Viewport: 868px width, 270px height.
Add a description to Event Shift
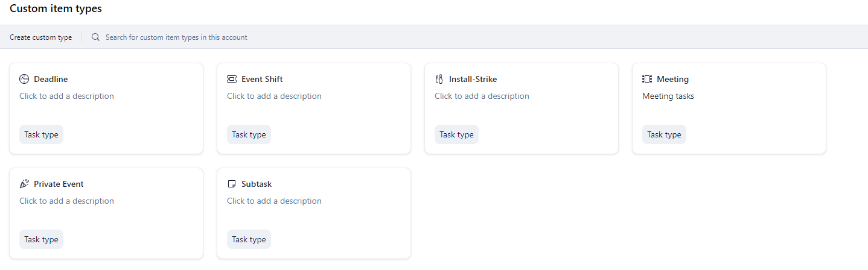coord(274,96)
